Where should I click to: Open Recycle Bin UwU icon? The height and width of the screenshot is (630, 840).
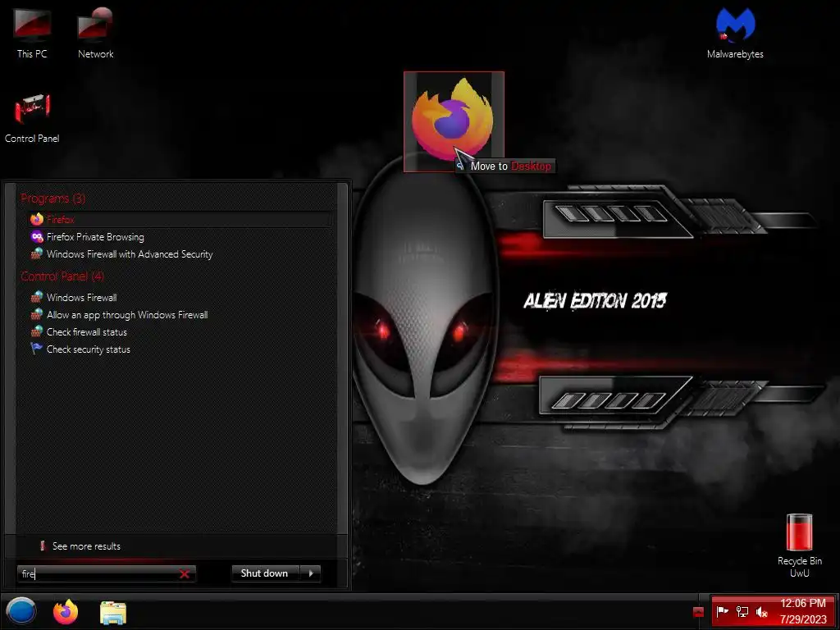click(799, 546)
